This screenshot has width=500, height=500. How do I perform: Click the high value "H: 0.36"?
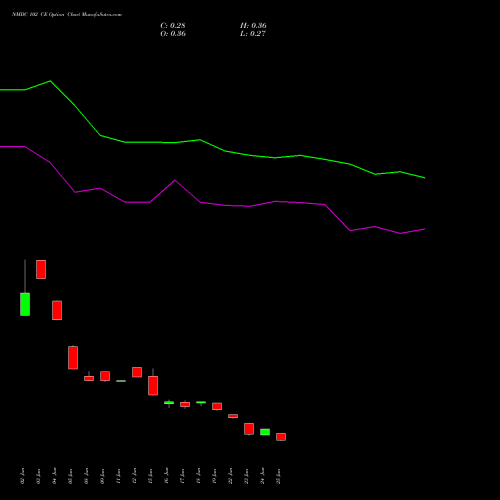pos(253,26)
